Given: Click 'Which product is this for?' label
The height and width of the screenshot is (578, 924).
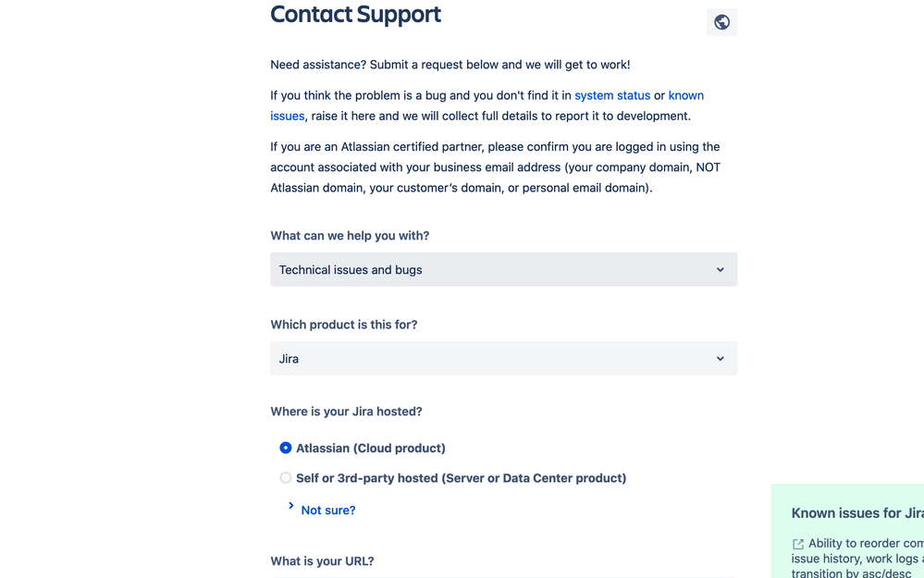Looking at the screenshot, I should coord(343,325).
